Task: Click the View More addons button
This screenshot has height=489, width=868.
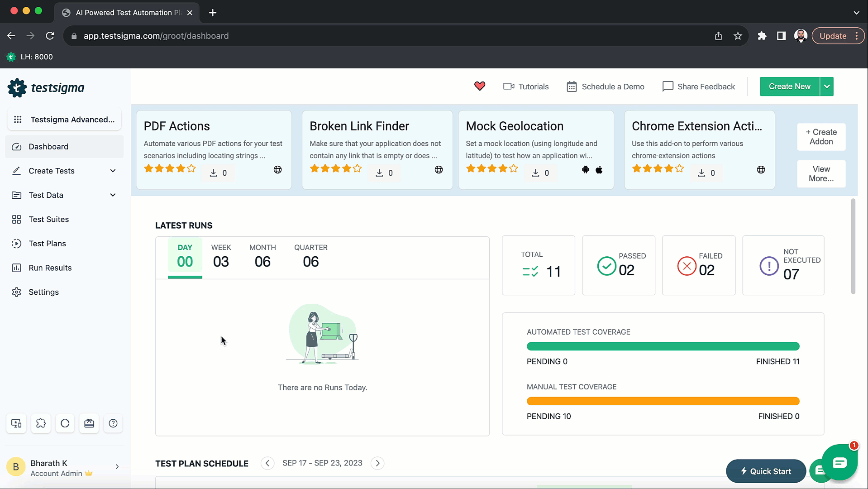Action: click(x=821, y=174)
